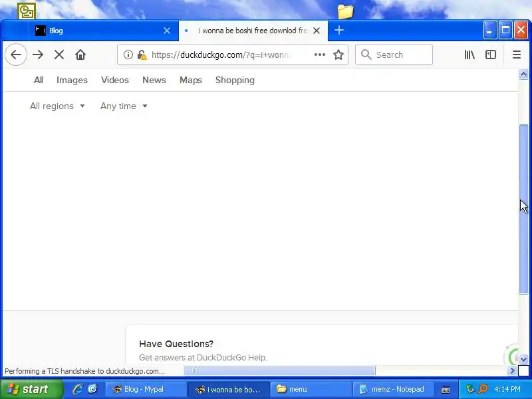Toggle the sidebar view icon
This screenshot has height=399, width=532.
[x=491, y=55]
